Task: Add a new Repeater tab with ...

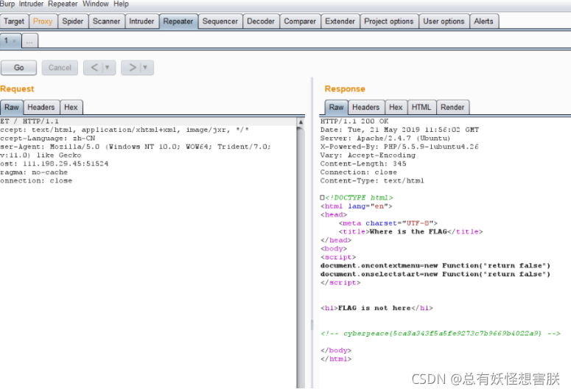Action: [x=29, y=41]
